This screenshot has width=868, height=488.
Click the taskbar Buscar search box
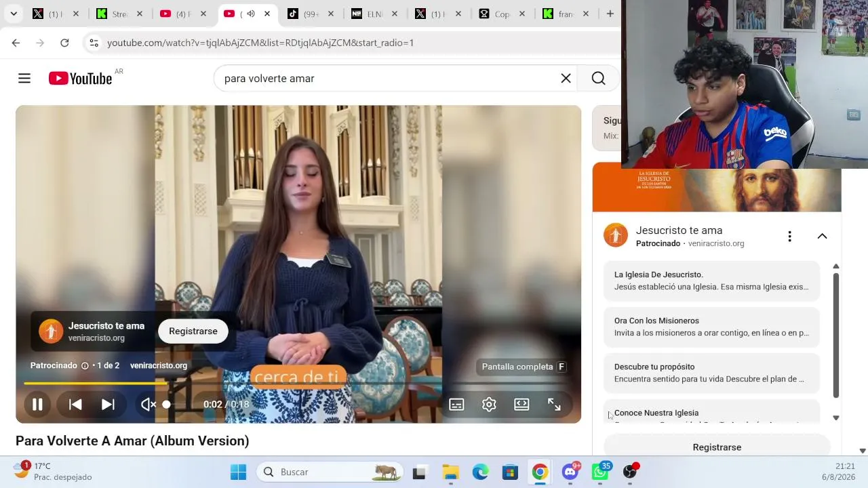[330, 472]
